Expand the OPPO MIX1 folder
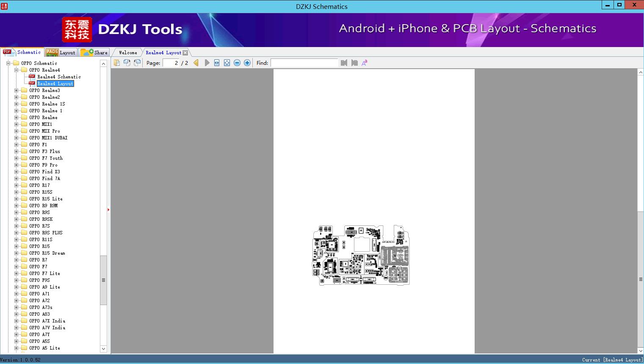The height and width of the screenshot is (364, 644). point(17,124)
